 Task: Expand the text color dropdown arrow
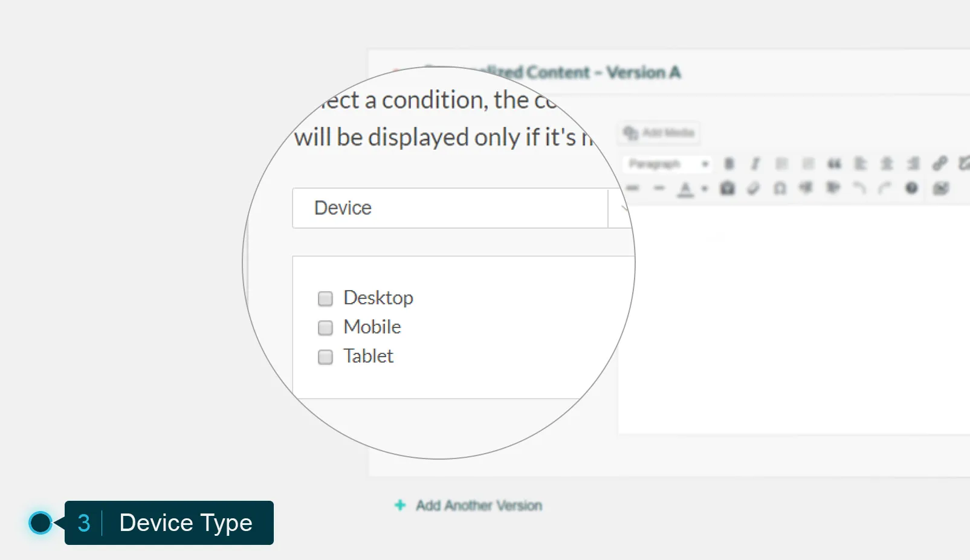[x=704, y=188]
